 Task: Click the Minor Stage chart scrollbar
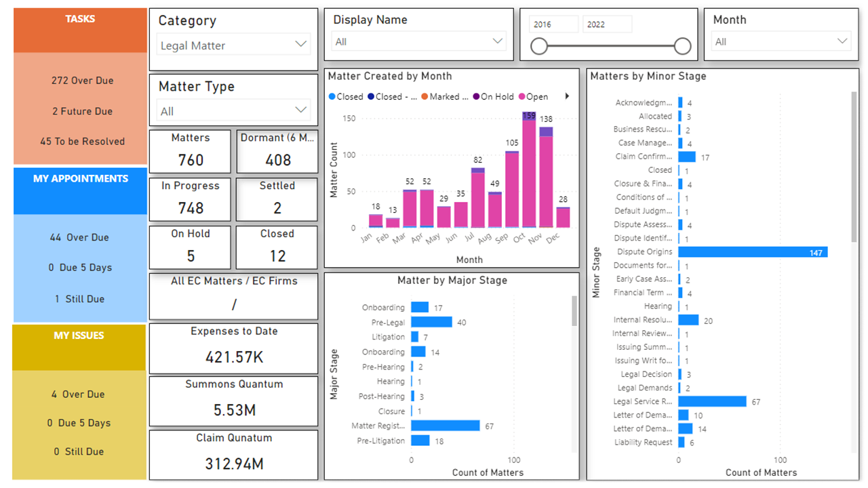point(854,166)
